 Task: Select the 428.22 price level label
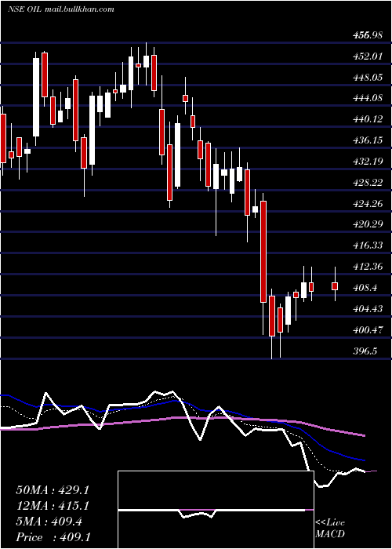[x=368, y=183]
